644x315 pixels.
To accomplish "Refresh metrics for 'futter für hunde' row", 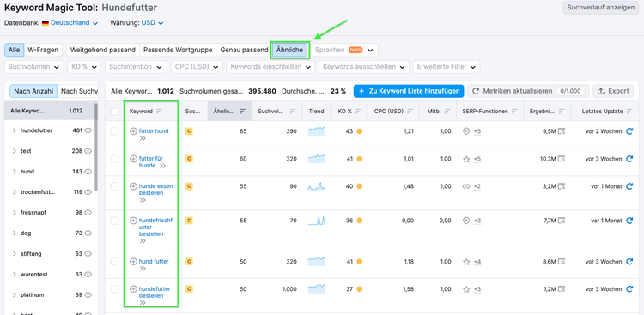I will coord(629,159).
